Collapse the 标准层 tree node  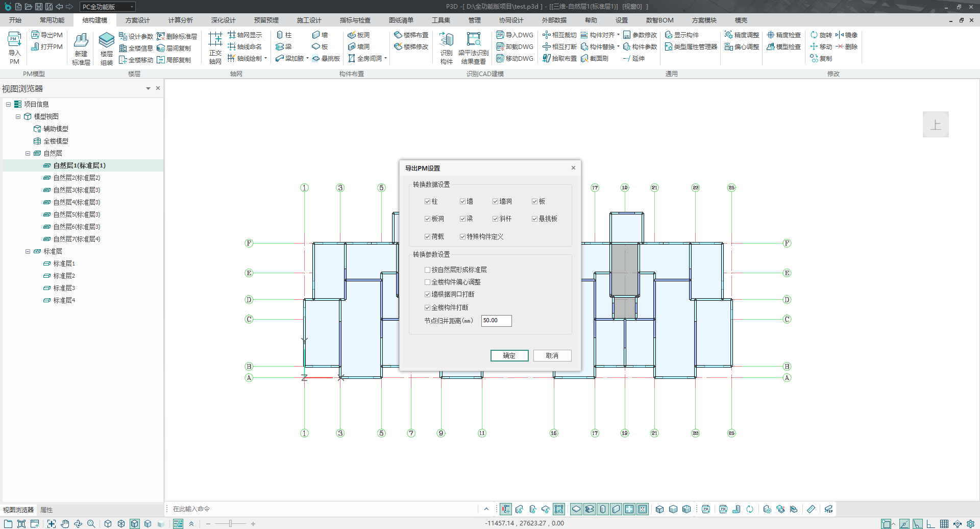tap(28, 251)
